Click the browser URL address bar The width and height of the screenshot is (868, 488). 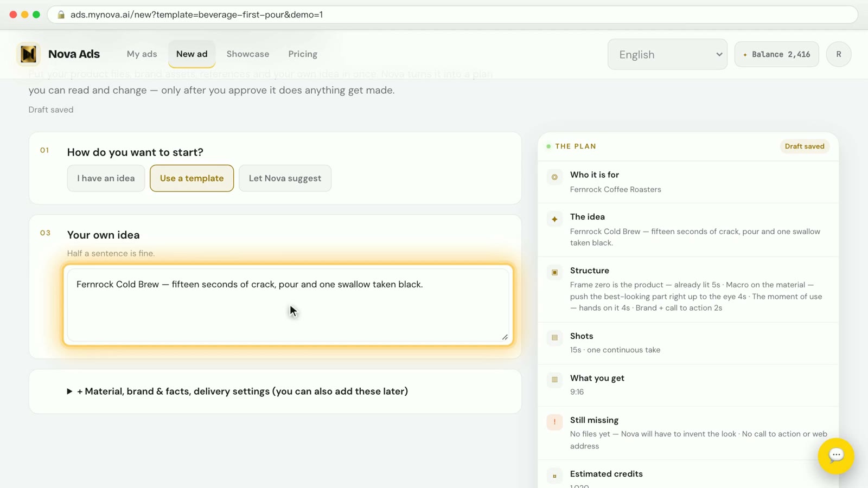[452, 15]
